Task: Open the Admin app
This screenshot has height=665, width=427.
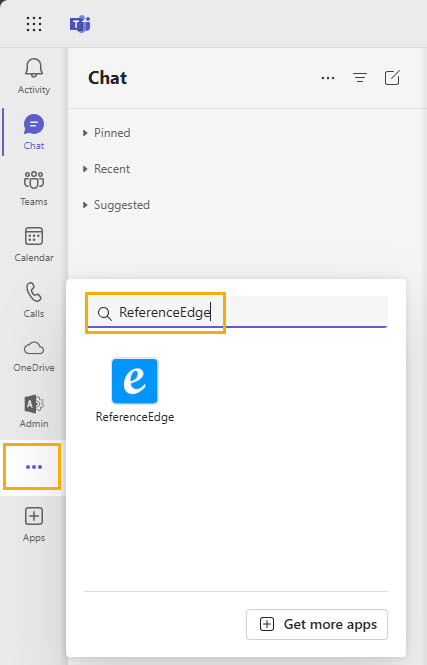Action: coord(34,411)
